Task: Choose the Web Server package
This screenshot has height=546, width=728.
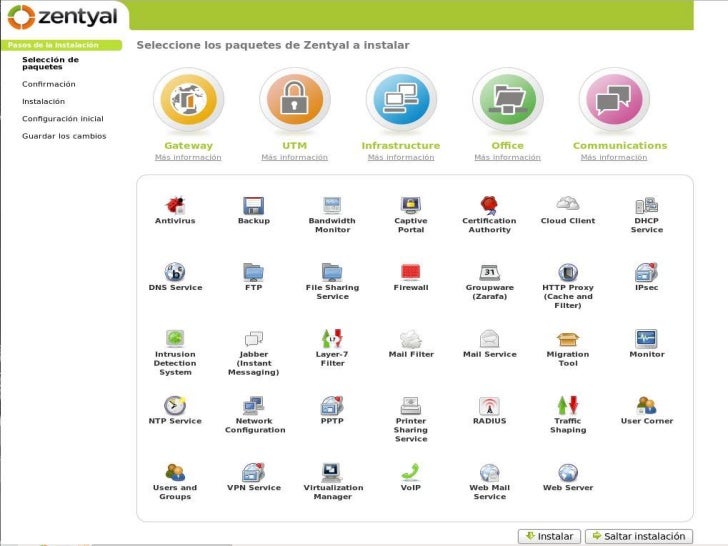Action: (568, 477)
